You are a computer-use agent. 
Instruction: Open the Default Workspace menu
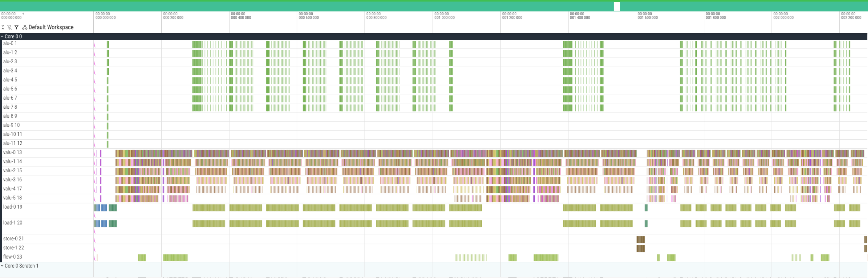(51, 27)
